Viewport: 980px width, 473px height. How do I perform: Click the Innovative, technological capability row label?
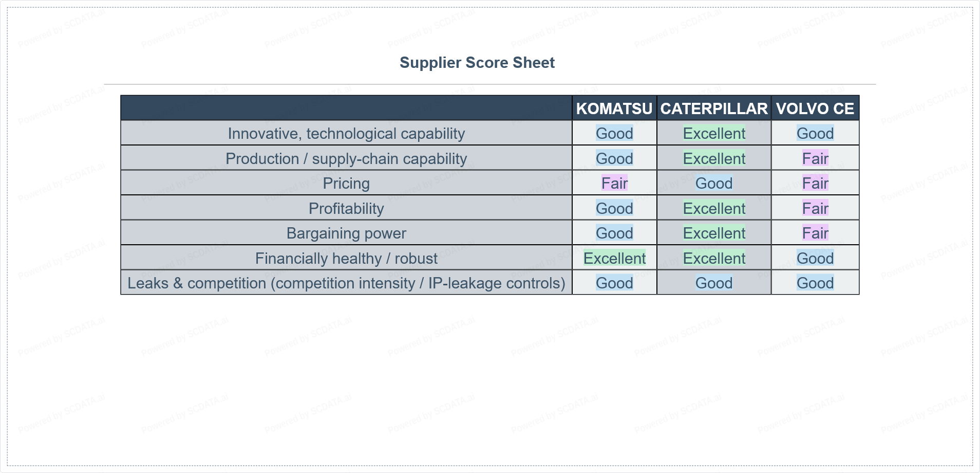click(346, 134)
